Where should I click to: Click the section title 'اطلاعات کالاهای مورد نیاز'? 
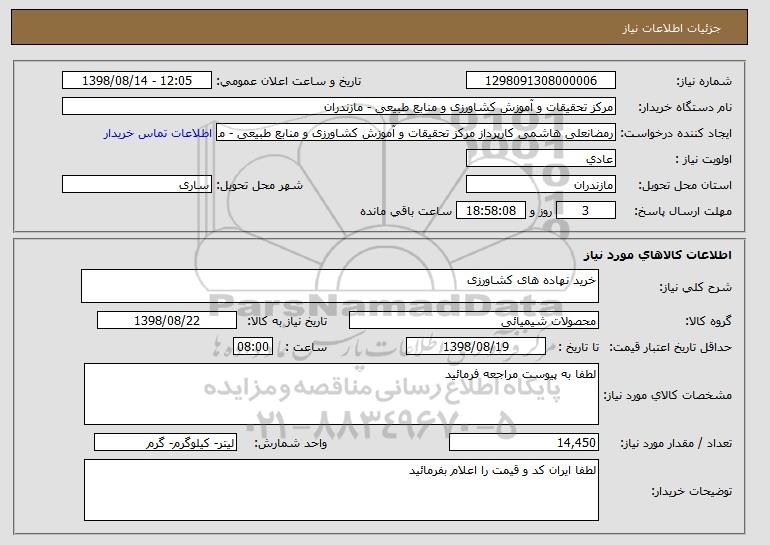658,255
